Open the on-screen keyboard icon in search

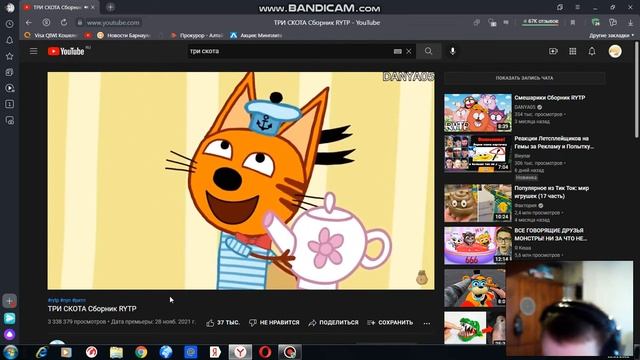[398, 51]
